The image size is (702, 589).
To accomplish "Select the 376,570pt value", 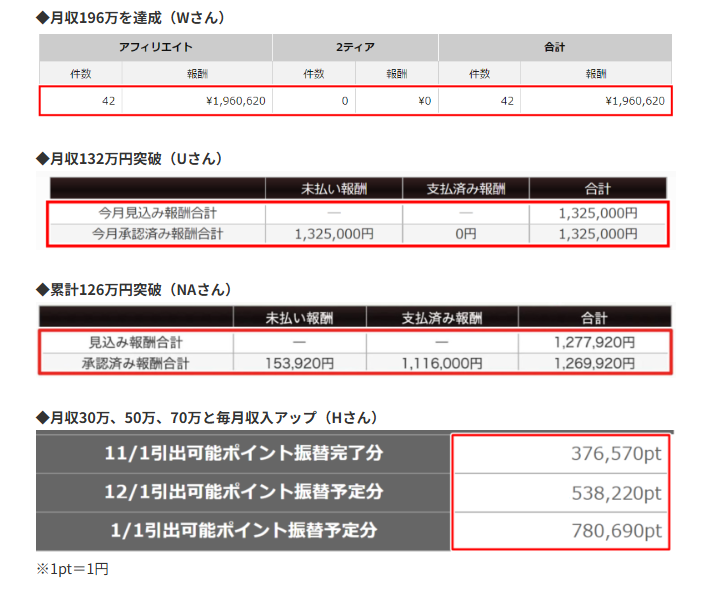I will [x=615, y=454].
